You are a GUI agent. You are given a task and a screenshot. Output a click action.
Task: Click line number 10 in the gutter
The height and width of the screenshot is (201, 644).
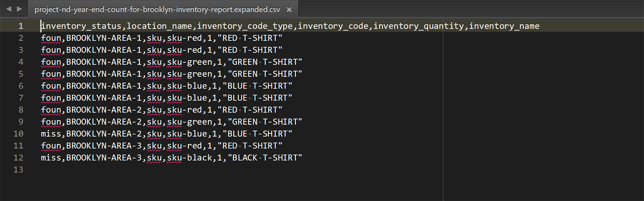(x=19, y=134)
